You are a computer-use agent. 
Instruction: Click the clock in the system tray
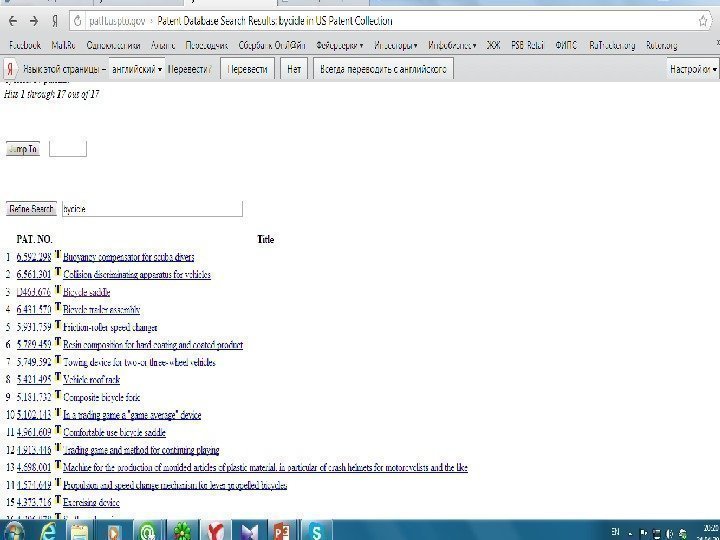[711, 532]
